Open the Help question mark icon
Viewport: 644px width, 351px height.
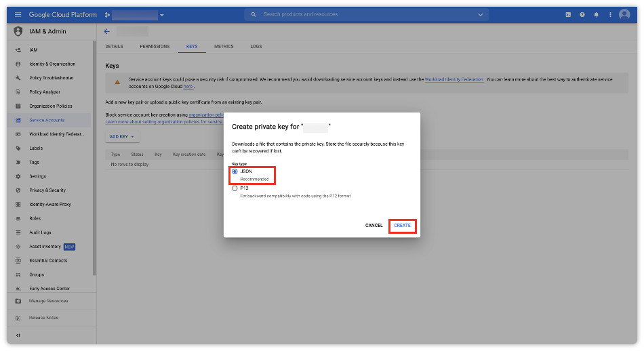(x=582, y=15)
